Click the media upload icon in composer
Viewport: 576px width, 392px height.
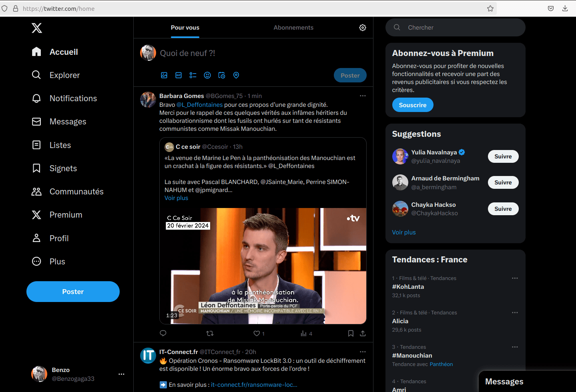pyautogui.click(x=164, y=75)
